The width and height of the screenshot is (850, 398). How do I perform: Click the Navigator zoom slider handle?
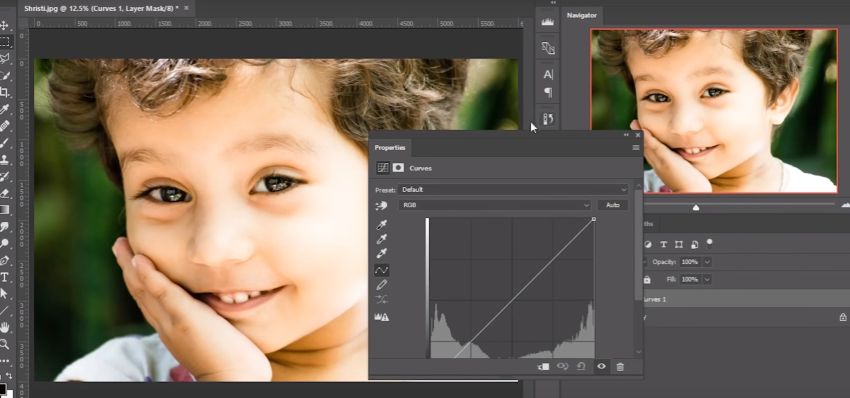696,207
